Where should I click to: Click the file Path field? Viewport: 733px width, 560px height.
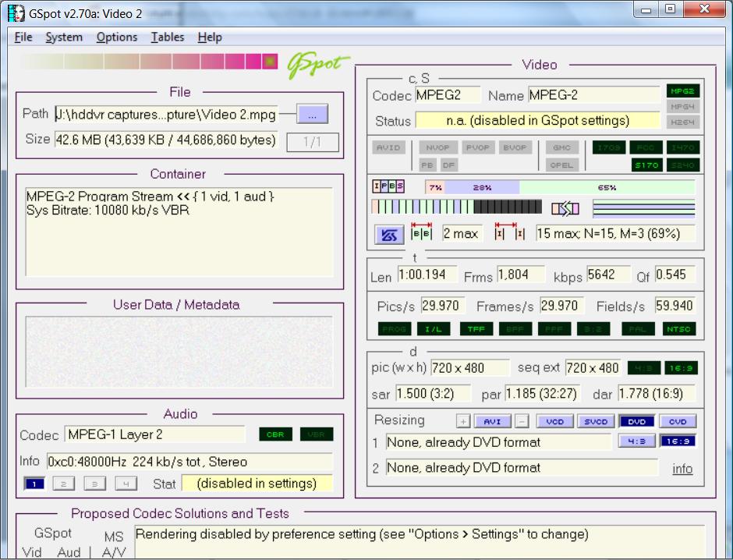pyautogui.click(x=166, y=115)
